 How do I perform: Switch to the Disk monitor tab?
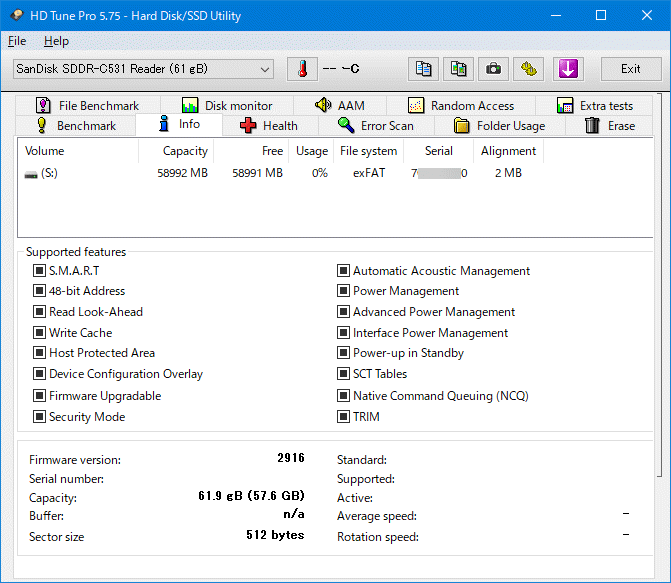click(x=227, y=105)
